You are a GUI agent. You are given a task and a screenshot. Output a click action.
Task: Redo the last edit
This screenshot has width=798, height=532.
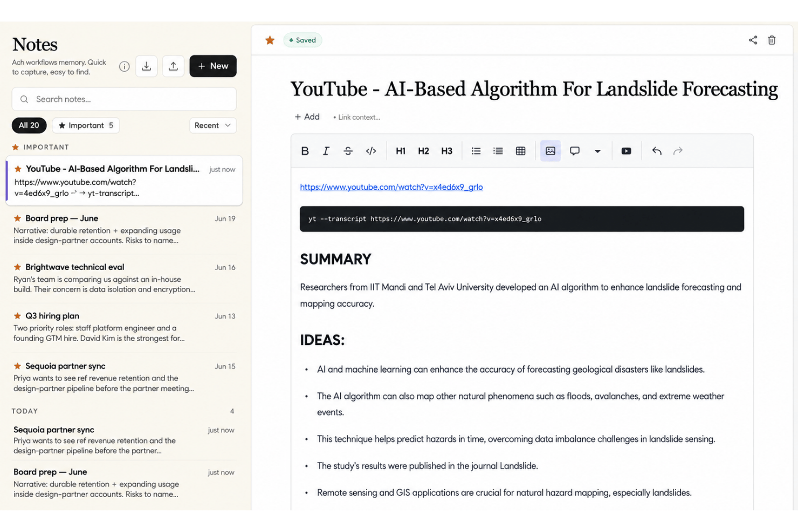[x=678, y=151]
